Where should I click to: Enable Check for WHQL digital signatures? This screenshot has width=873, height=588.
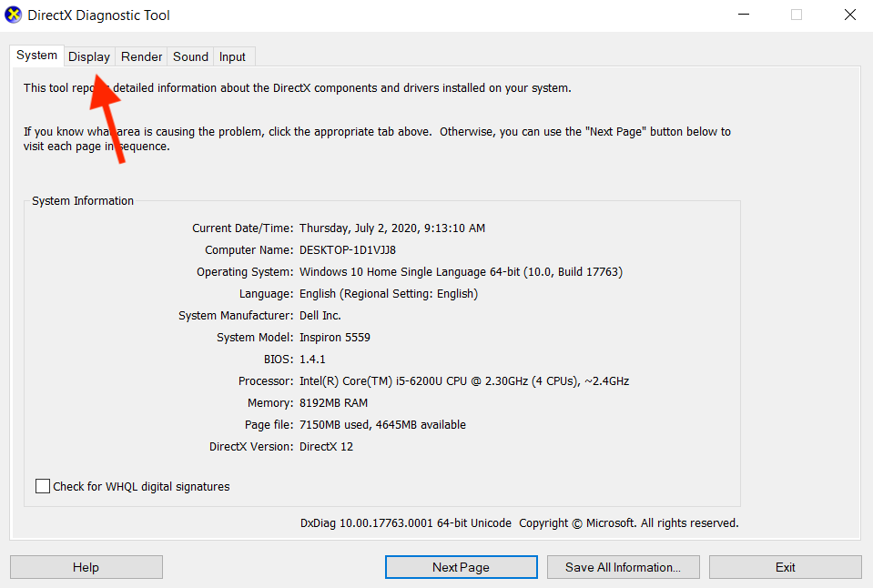(42, 486)
